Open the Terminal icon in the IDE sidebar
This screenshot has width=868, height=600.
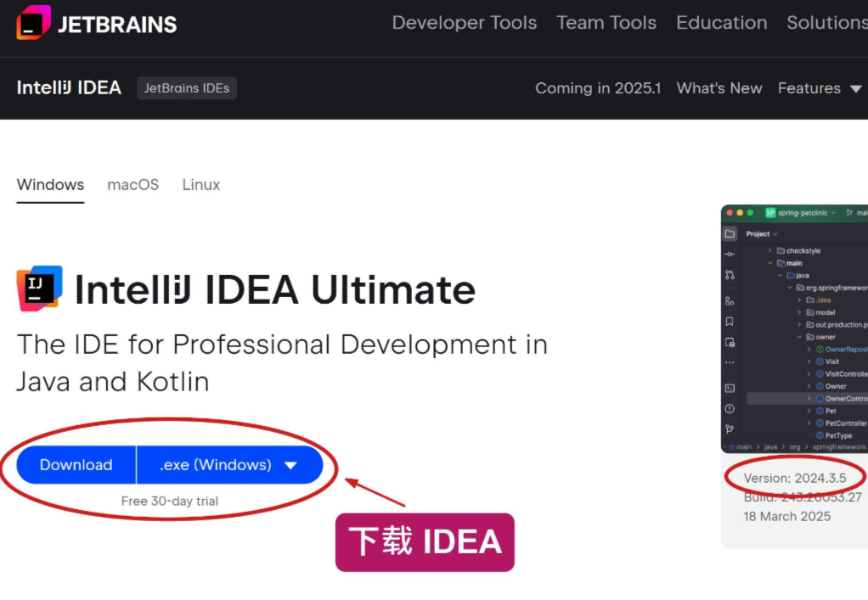730,388
